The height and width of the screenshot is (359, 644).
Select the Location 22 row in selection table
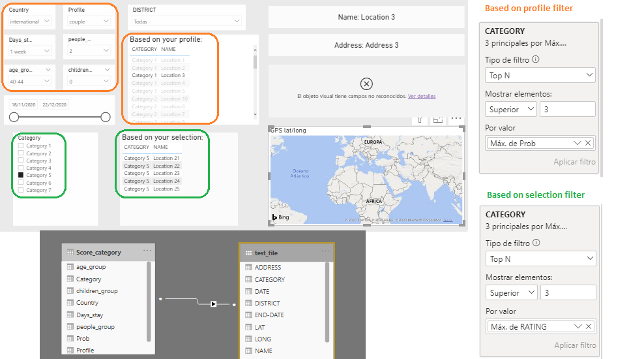[x=152, y=166]
